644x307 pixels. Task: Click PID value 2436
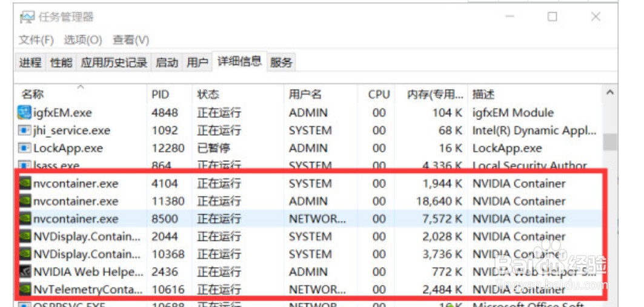165,272
